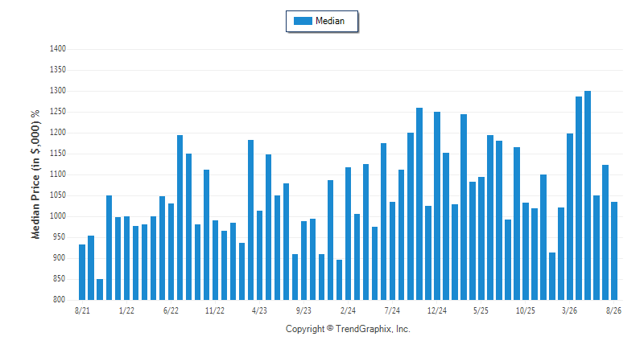Viewport: 644px width, 349px height.
Task: Click the bar above the 1/22 label
Action: tap(126, 258)
